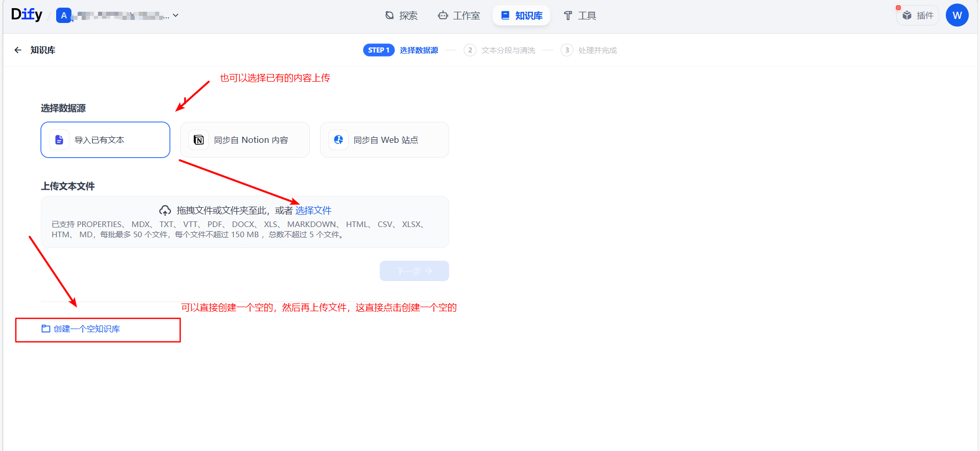Image resolution: width=980 pixels, height=451 pixels.
Task: Click the globe web icon
Action: coord(338,140)
